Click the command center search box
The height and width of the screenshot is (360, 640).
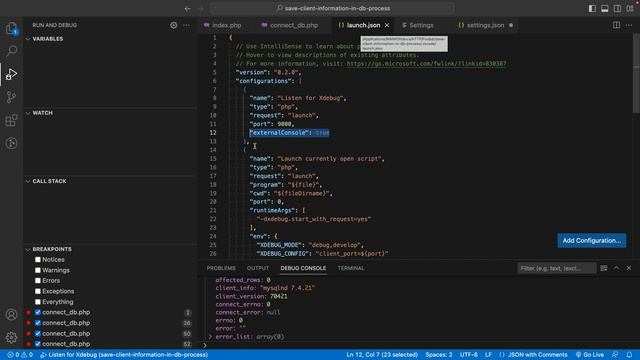[x=332, y=9]
